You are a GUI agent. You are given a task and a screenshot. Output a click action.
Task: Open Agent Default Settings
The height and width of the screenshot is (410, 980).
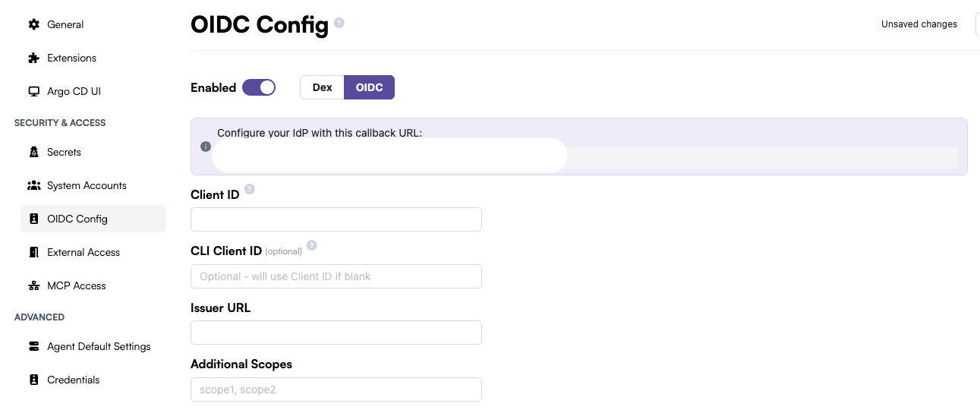93,346
